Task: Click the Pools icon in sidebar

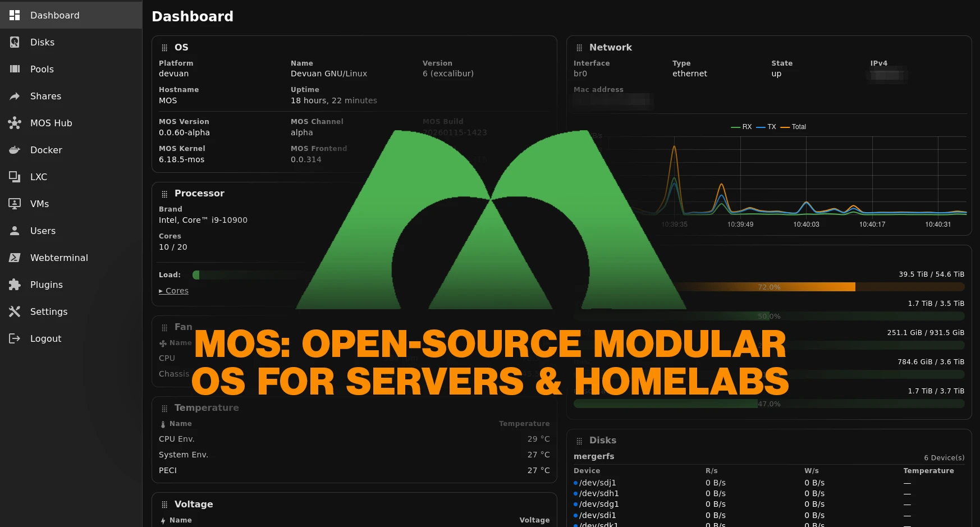Action: tap(15, 69)
